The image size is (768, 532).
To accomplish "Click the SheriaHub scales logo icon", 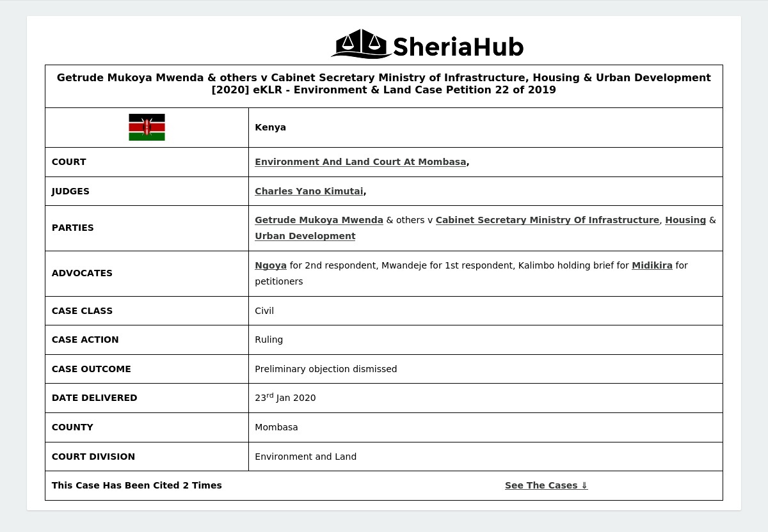I will (x=361, y=44).
